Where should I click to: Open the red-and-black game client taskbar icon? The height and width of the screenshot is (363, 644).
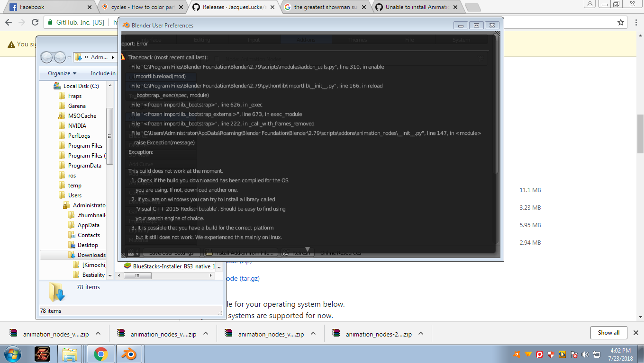(x=42, y=354)
